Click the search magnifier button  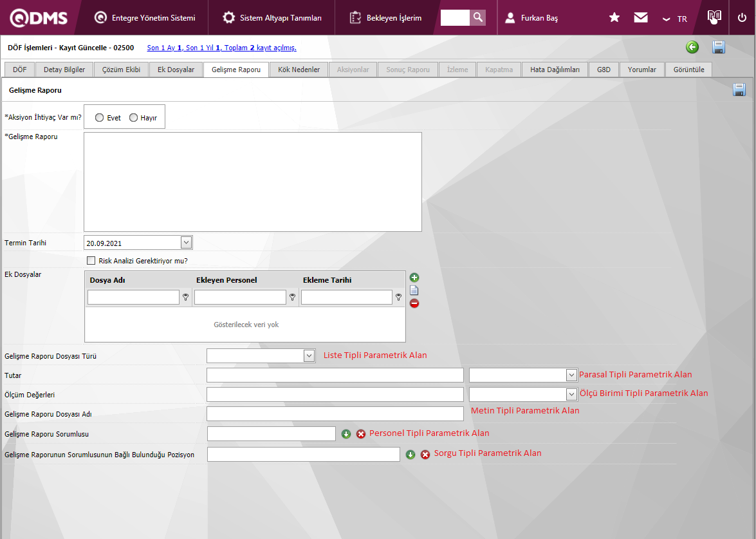click(478, 17)
